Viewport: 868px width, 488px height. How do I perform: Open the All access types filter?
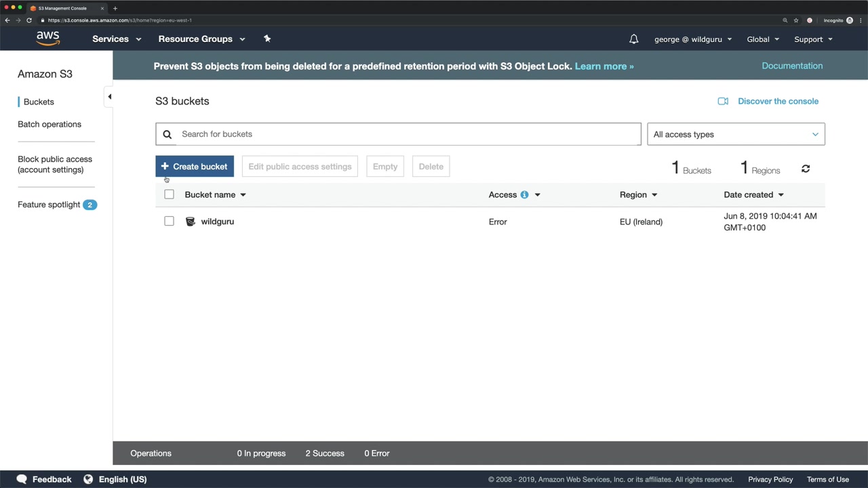[x=736, y=134]
